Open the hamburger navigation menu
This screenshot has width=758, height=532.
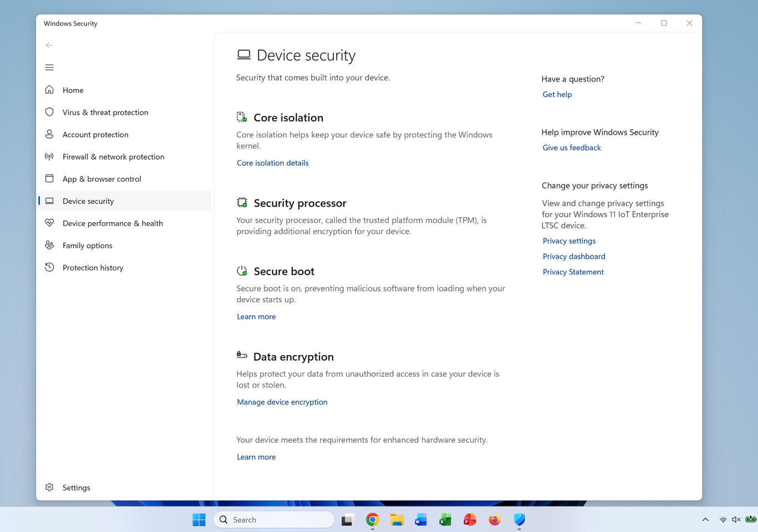coord(49,67)
